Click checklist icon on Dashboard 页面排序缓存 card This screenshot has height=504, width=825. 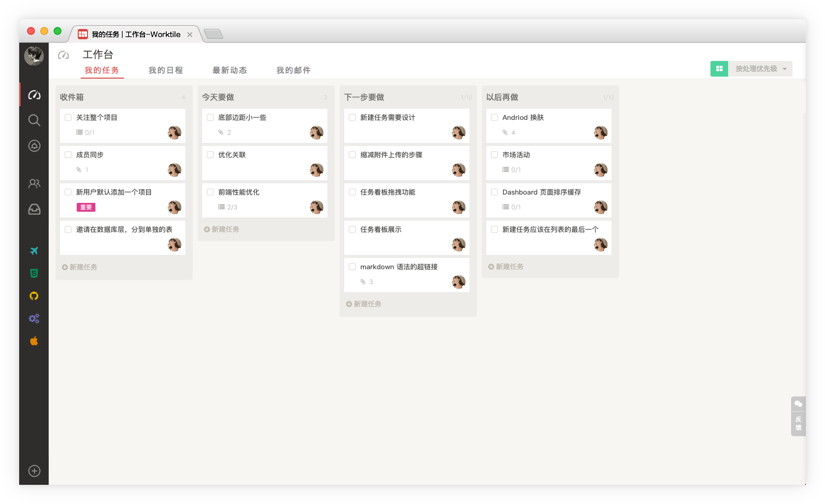(x=505, y=207)
